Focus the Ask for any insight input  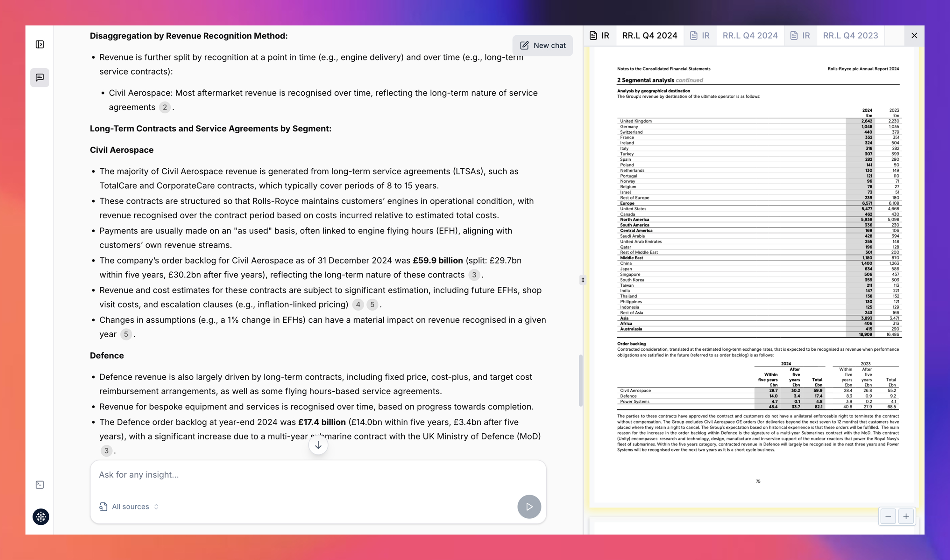[x=318, y=475]
